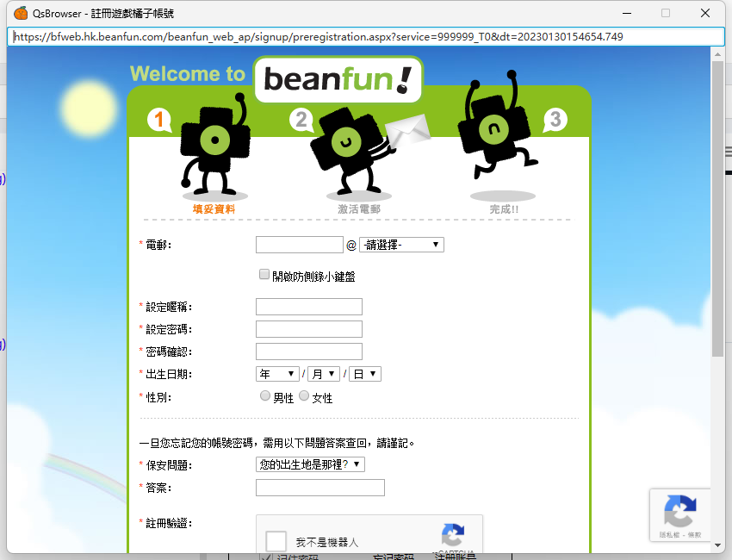This screenshot has width=732, height=560.
Task: Click the number 1 step bubble
Action: tap(158, 120)
